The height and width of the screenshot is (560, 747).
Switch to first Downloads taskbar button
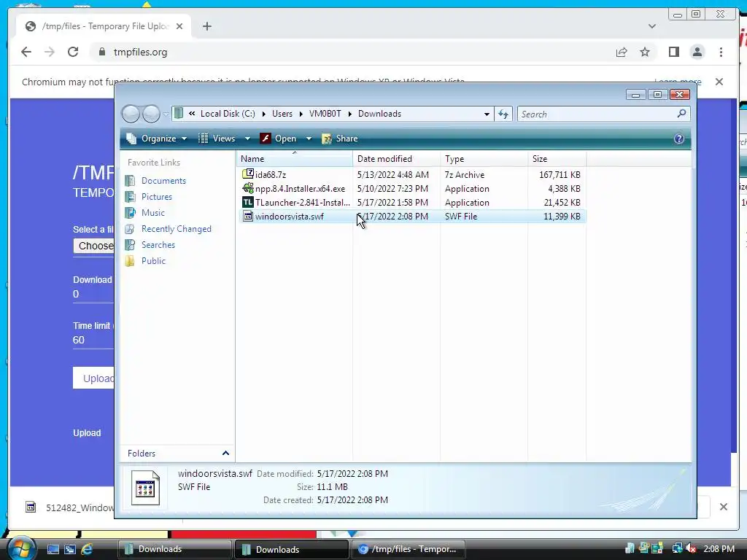click(x=174, y=549)
